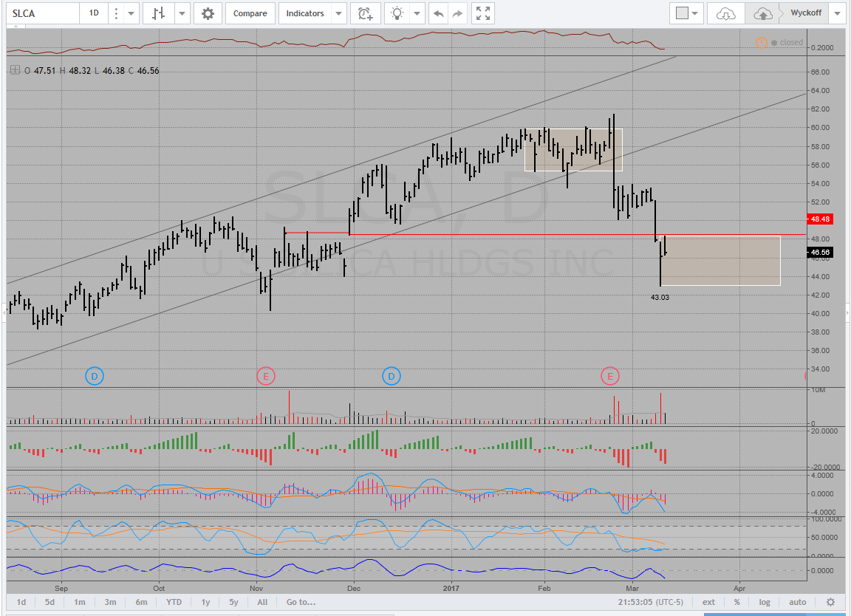This screenshot has width=851, height=616.
Task: Click the Compare button
Action: [250, 13]
